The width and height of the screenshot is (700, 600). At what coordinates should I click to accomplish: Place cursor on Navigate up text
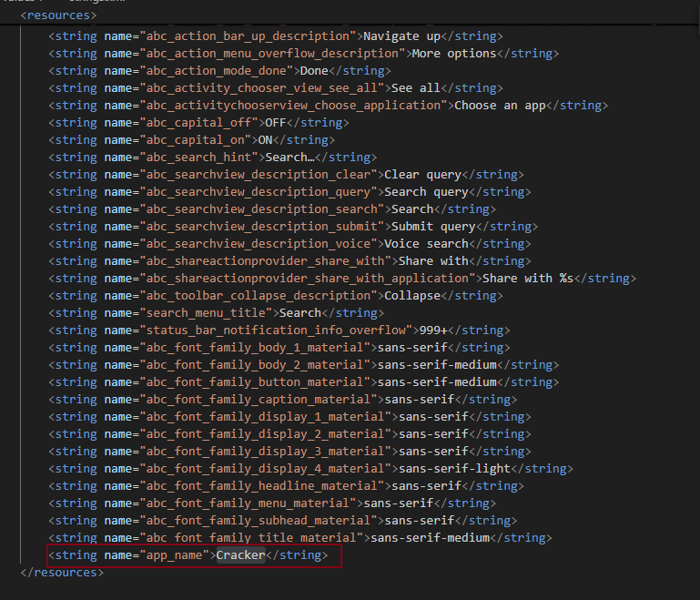(x=401, y=36)
